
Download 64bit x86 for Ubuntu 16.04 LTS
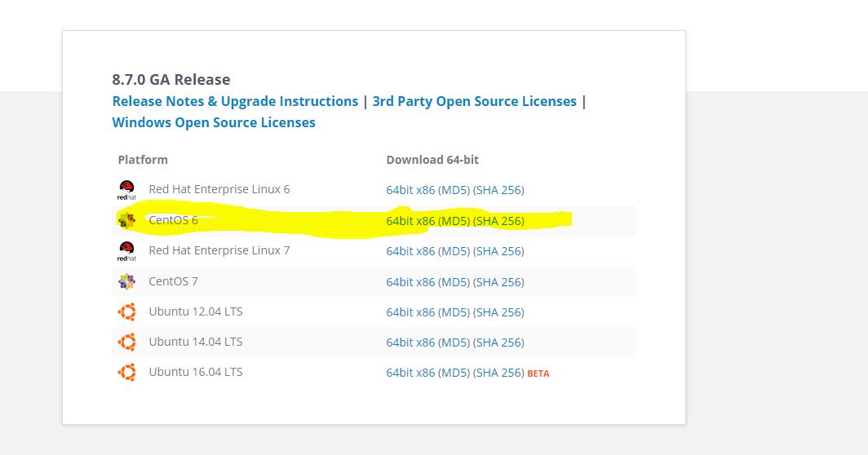click(x=411, y=373)
